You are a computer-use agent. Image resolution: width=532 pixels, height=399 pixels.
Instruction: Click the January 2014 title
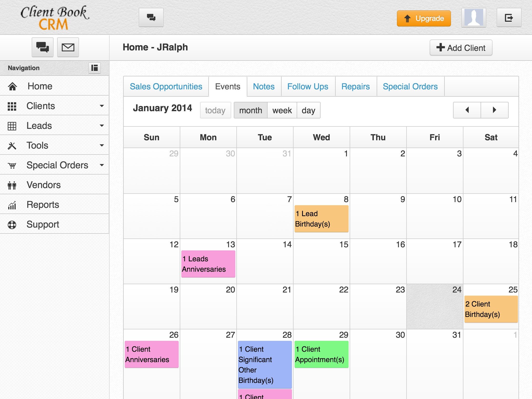coord(162,108)
